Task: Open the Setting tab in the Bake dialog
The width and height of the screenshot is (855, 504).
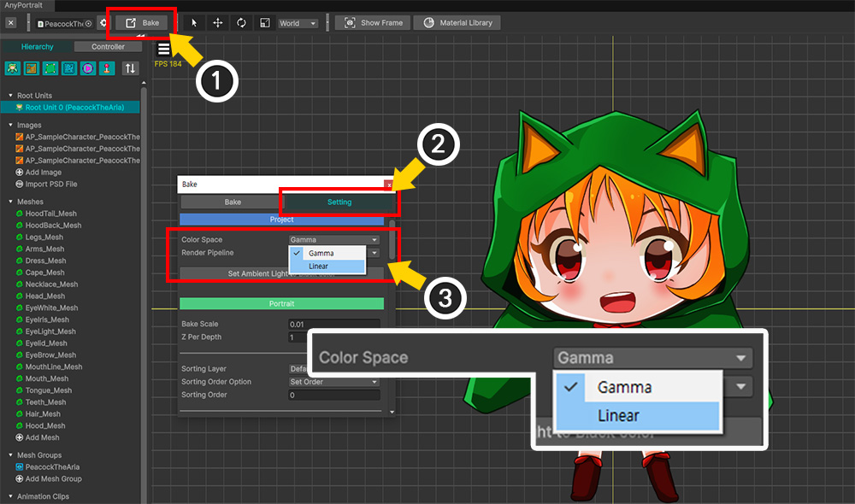Action: click(x=339, y=202)
